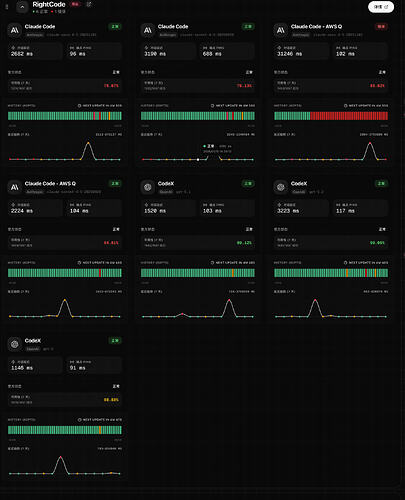Click the 2224 ms latency value

[x=22, y=211]
